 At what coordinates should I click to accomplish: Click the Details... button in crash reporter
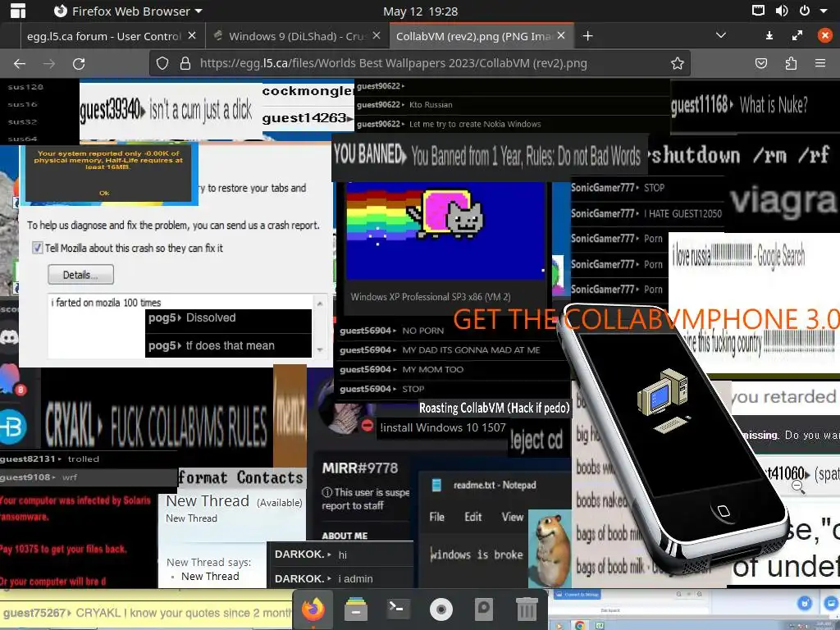tap(80, 274)
